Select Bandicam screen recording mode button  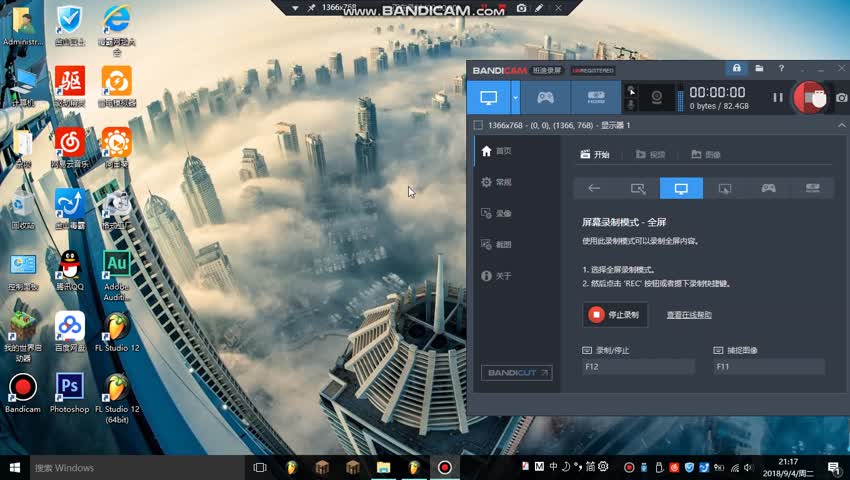pos(488,98)
